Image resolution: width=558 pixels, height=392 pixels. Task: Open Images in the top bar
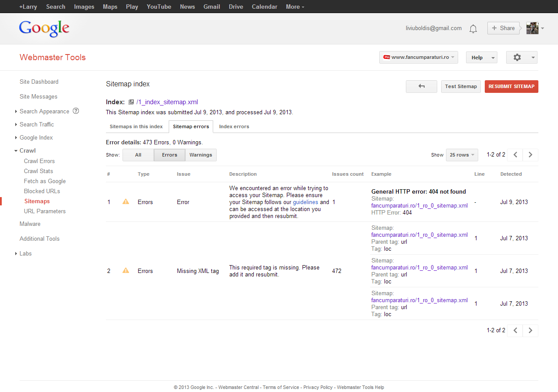point(84,7)
